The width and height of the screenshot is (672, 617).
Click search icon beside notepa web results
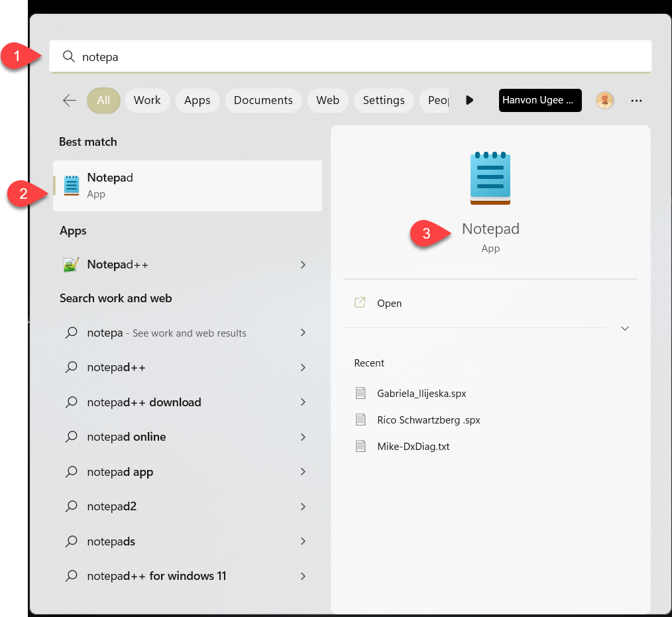(x=71, y=333)
